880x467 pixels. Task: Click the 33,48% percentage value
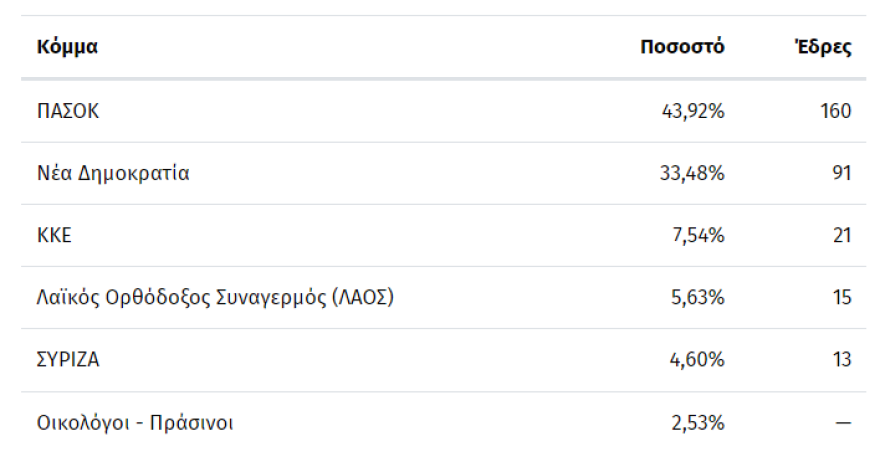pos(691,173)
